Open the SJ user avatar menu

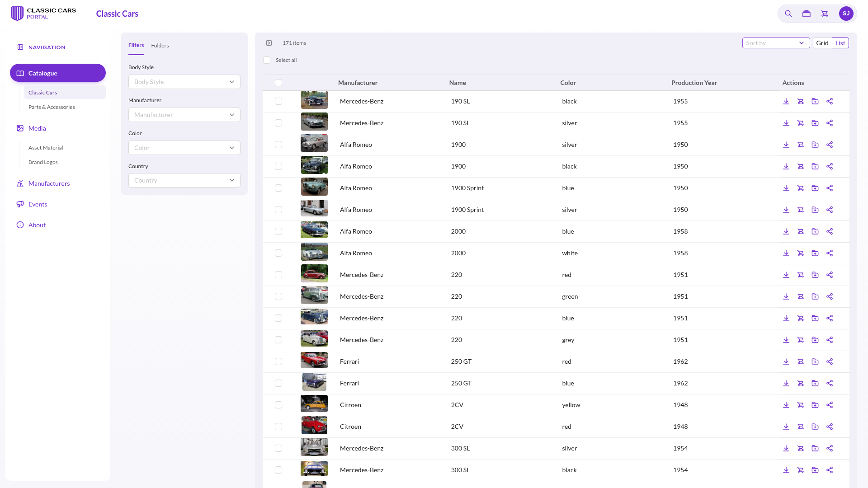pyautogui.click(x=846, y=14)
